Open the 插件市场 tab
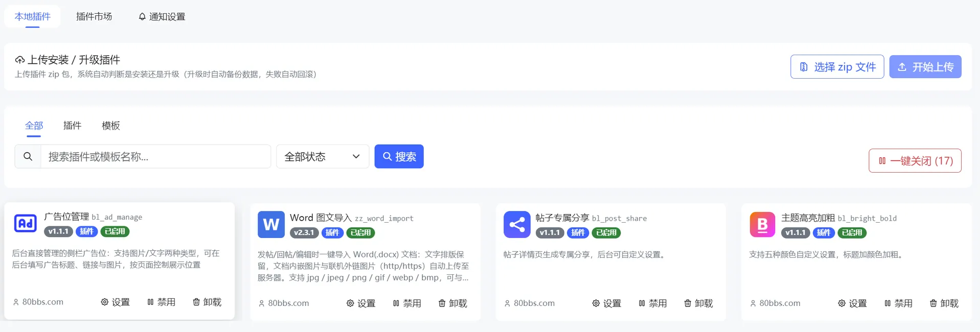980x332 pixels. click(94, 16)
